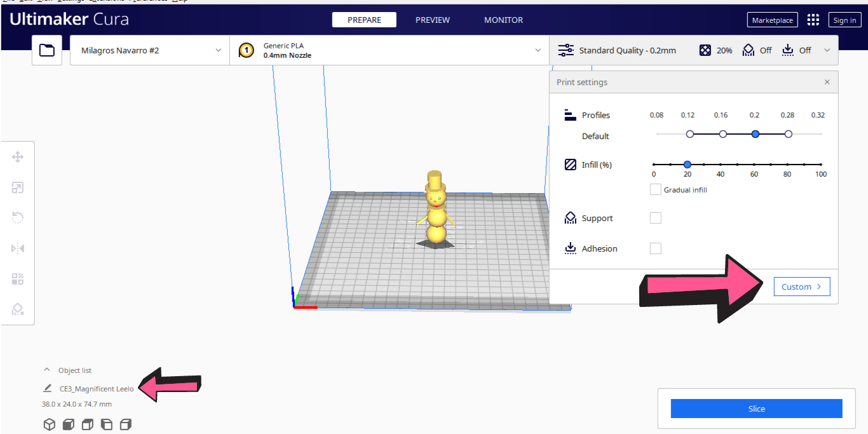Select the Rotate tool
Image resolution: width=868 pixels, height=434 pixels.
click(18, 218)
